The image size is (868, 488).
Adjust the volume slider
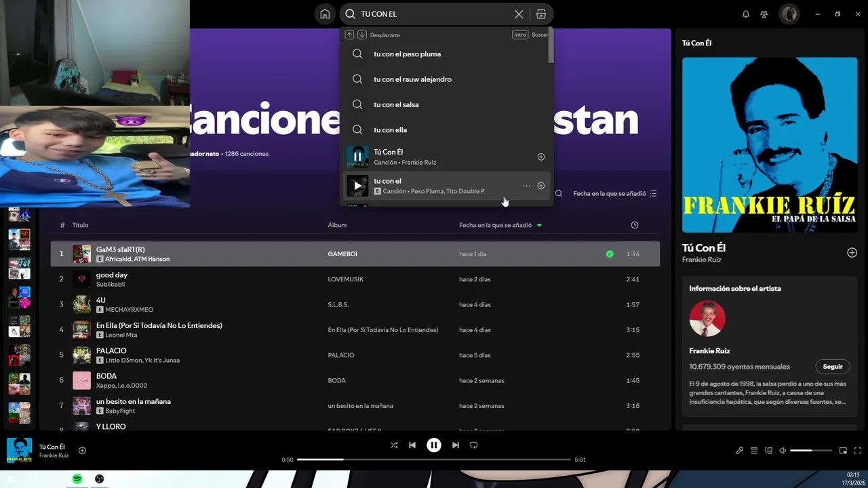pyautogui.click(x=811, y=451)
